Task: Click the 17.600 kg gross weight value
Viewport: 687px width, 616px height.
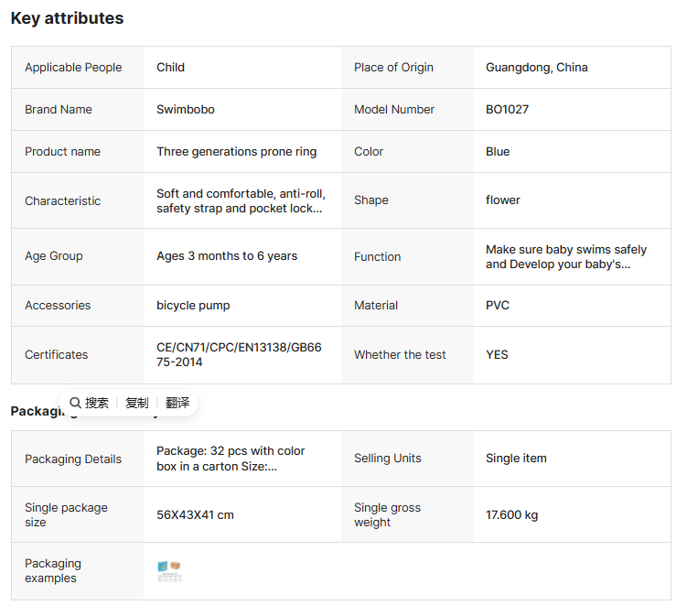Action: (x=511, y=515)
